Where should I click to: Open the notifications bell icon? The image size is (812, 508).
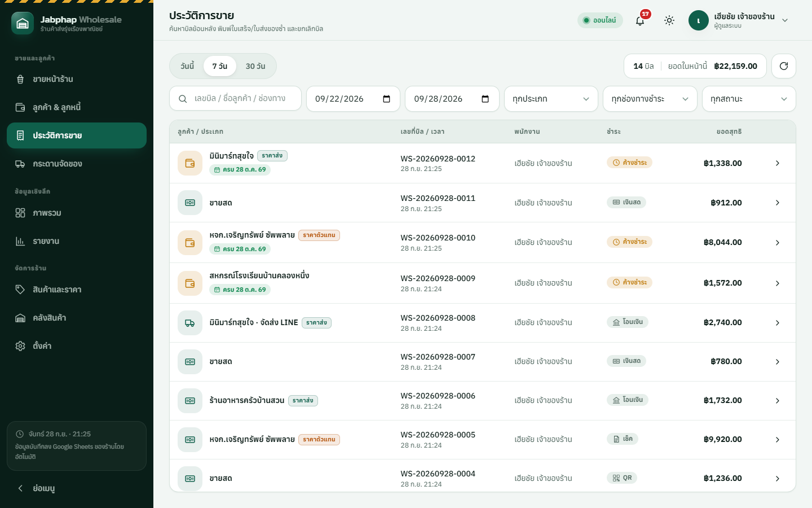(x=640, y=20)
